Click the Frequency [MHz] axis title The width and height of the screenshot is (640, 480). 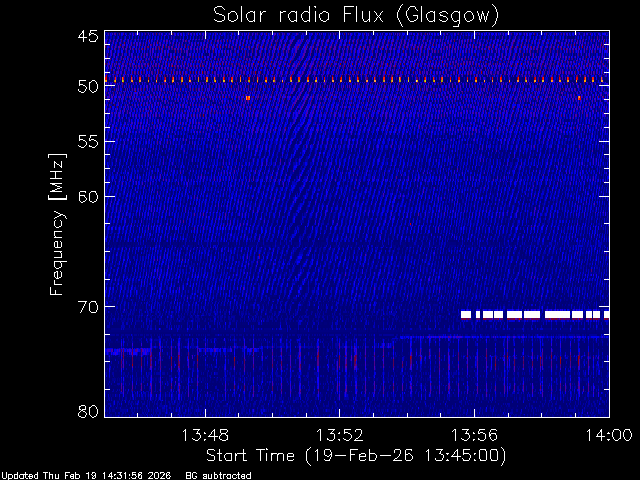pyautogui.click(x=57, y=224)
